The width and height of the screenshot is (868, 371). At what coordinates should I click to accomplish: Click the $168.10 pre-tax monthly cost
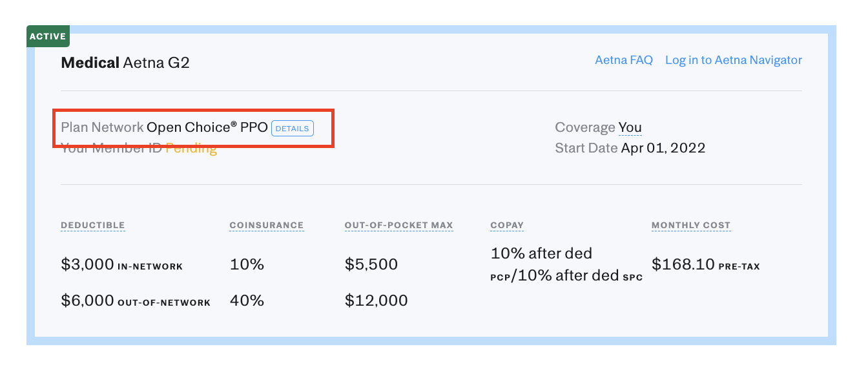683,264
